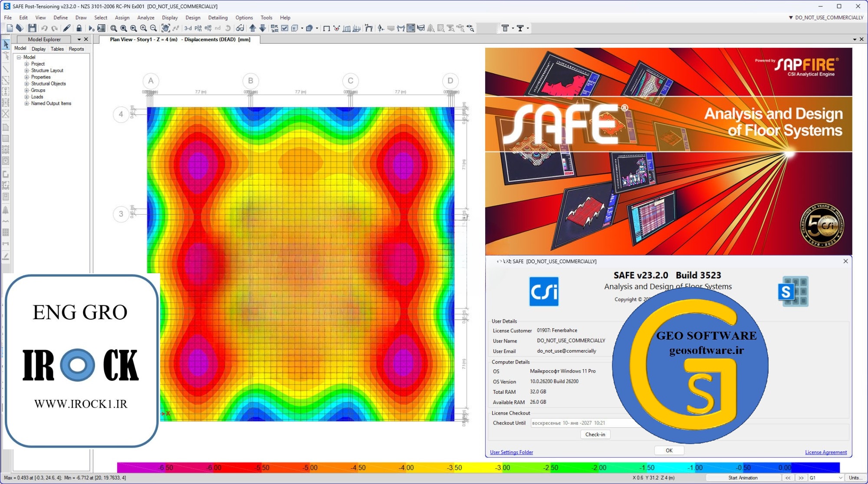868x484 pixels.
Task: Expand the Loads tree node
Action: coord(26,97)
